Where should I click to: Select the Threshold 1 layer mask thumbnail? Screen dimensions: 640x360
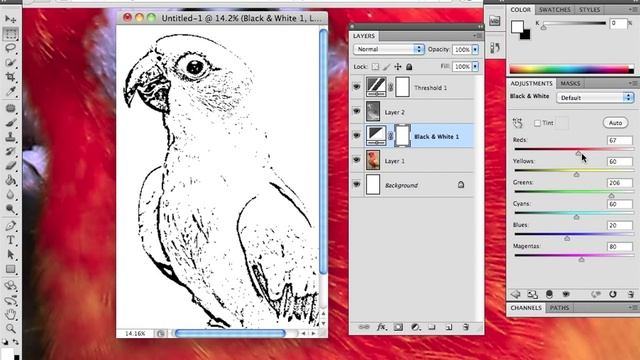[402, 87]
